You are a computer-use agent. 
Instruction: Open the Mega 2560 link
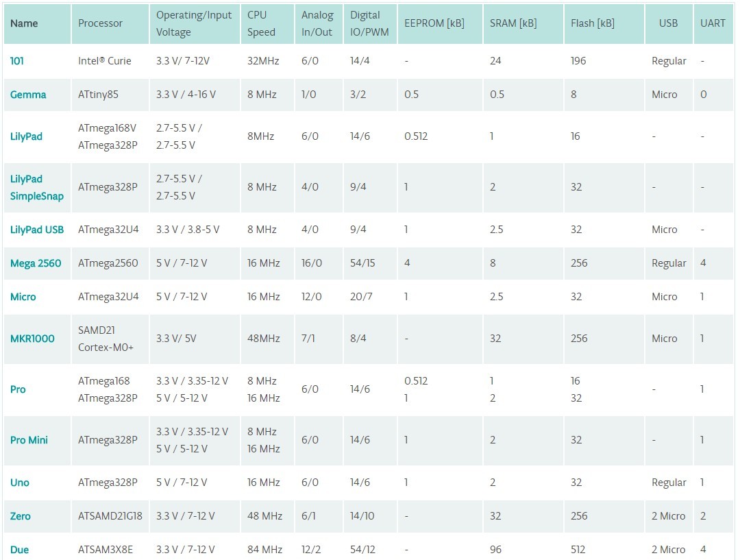click(x=36, y=263)
